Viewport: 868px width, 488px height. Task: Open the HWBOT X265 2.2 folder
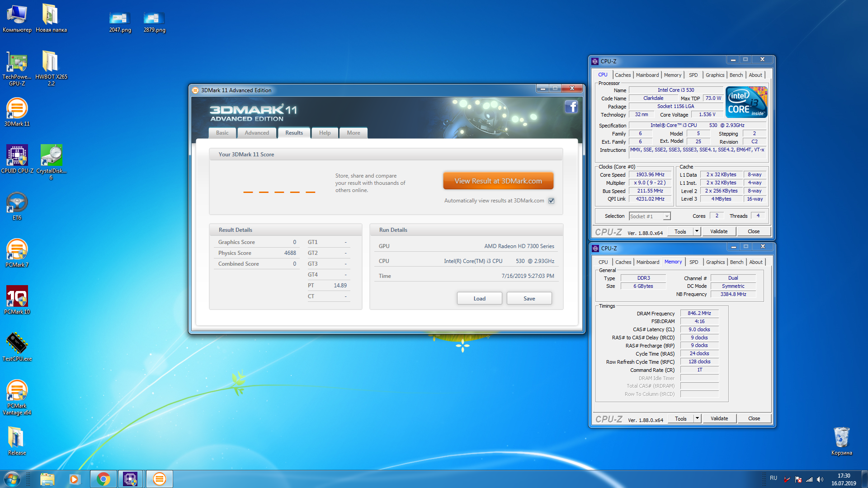click(51, 68)
